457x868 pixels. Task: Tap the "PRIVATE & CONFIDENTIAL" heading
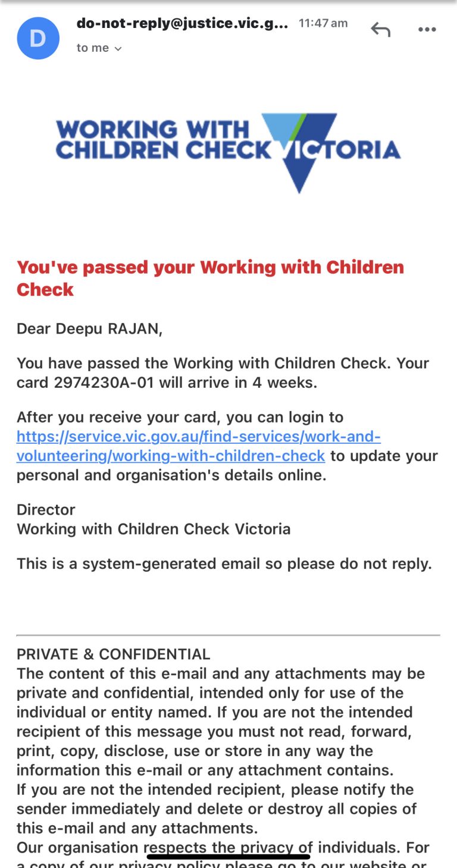click(113, 654)
